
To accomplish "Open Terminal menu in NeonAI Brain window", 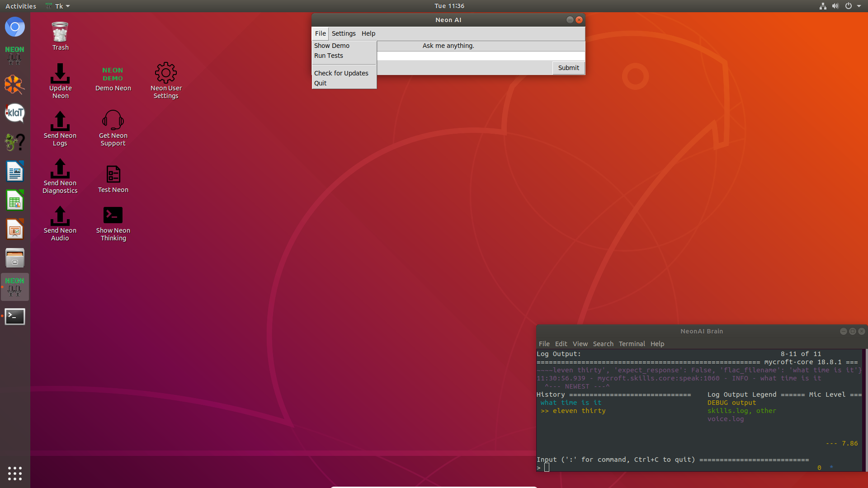I will pos(632,344).
